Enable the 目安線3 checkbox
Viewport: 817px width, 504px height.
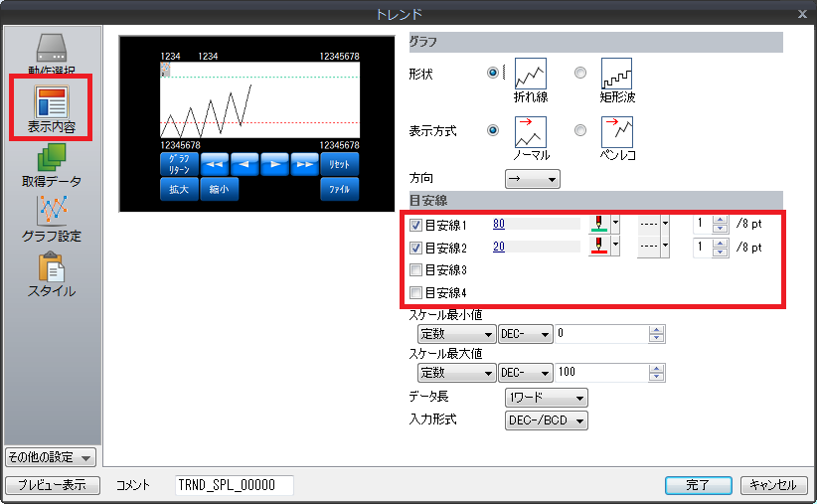416,269
